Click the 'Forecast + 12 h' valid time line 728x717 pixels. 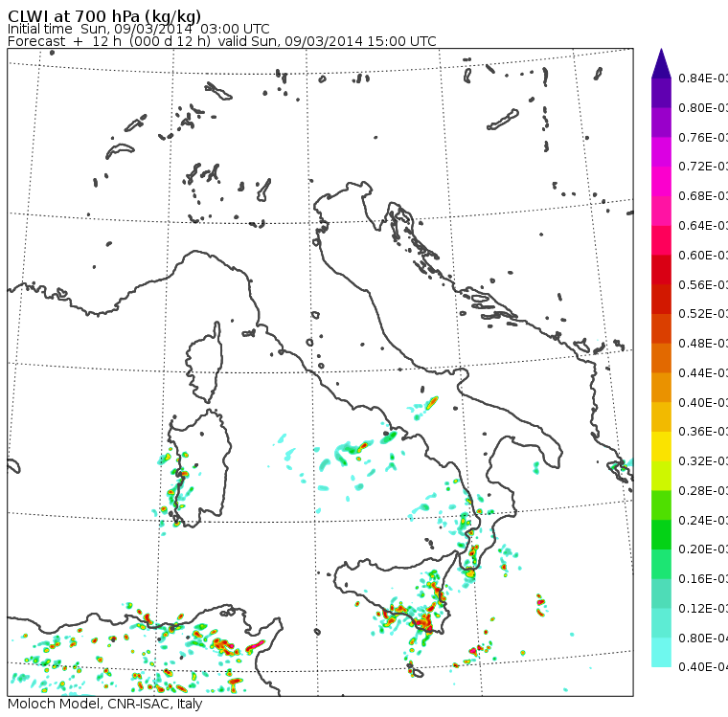coord(222,41)
